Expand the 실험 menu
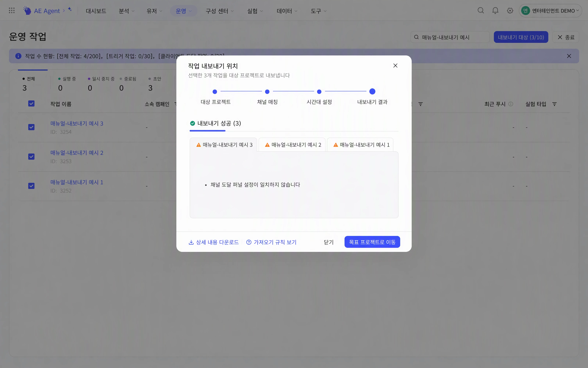Image resolution: width=588 pixels, height=368 pixels. coord(255,11)
